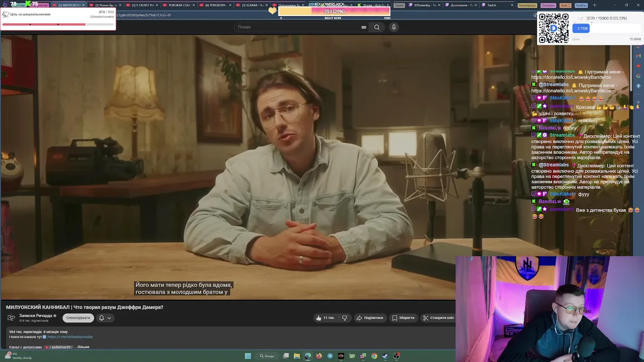Click the Створити кліп button
The height and width of the screenshot is (362, 644).
coord(438,318)
